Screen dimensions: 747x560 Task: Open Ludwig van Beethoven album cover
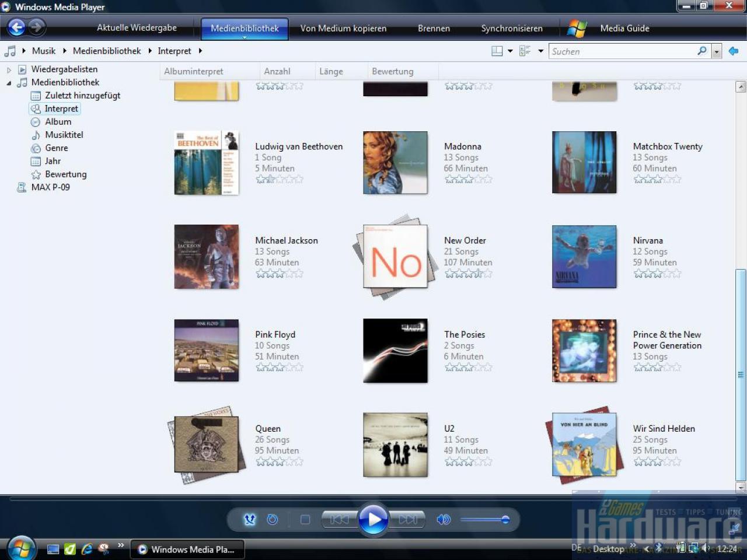[207, 163]
